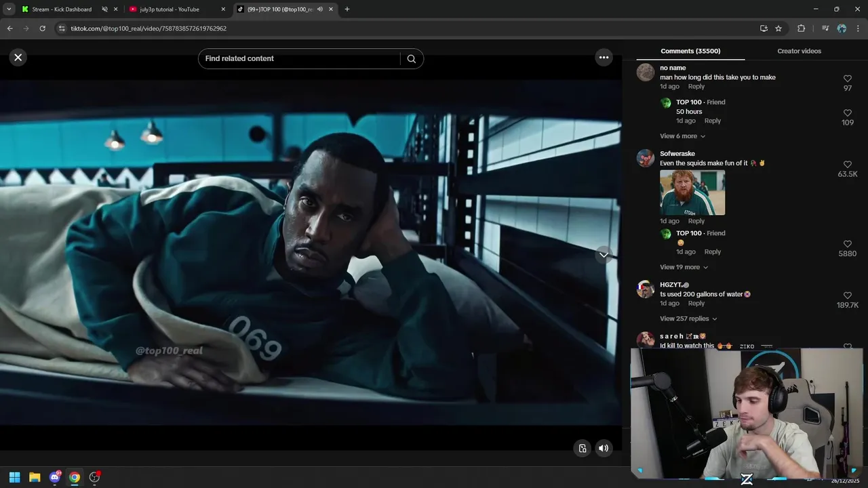
Task: Open Discord from the taskbar
Action: [55, 477]
